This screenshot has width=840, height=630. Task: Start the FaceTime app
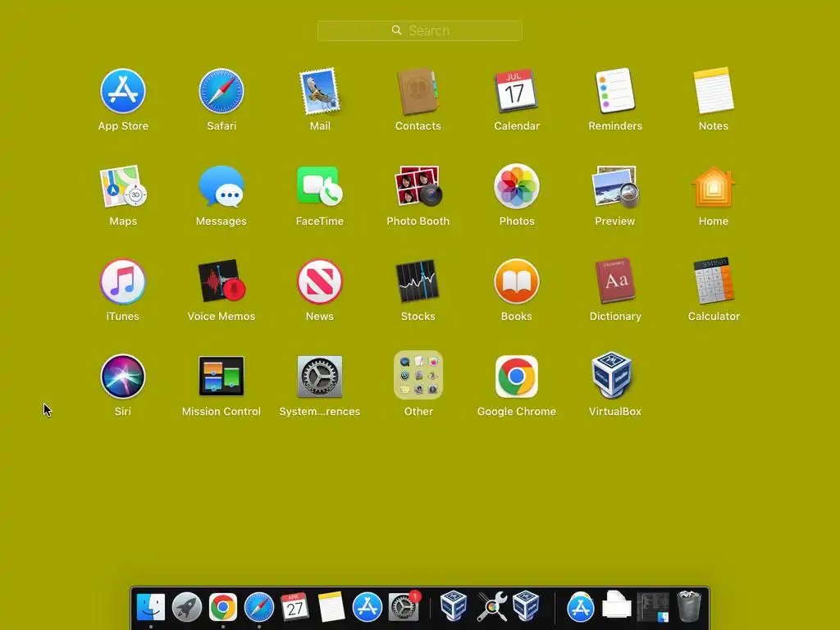tap(320, 186)
